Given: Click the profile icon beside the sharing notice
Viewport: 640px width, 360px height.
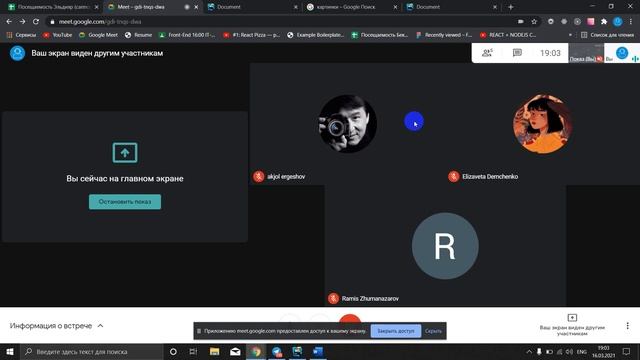Looking at the screenshot, I should click(18, 53).
